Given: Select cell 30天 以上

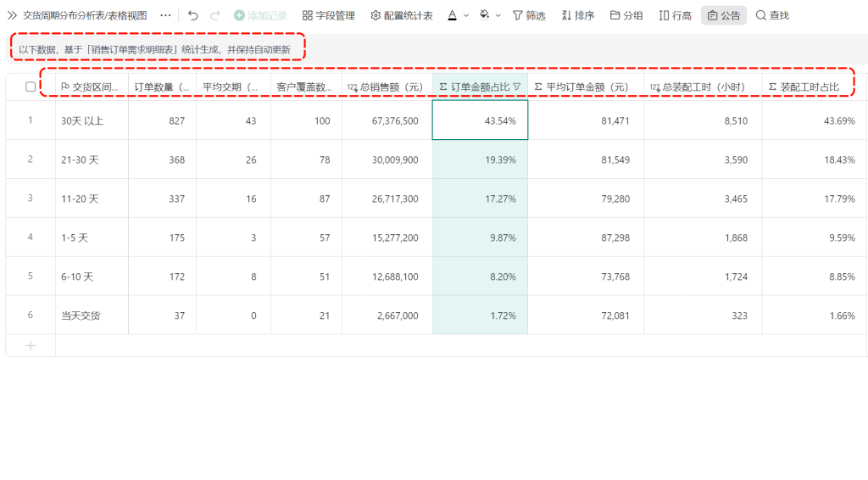Looking at the screenshot, I should 92,120.
